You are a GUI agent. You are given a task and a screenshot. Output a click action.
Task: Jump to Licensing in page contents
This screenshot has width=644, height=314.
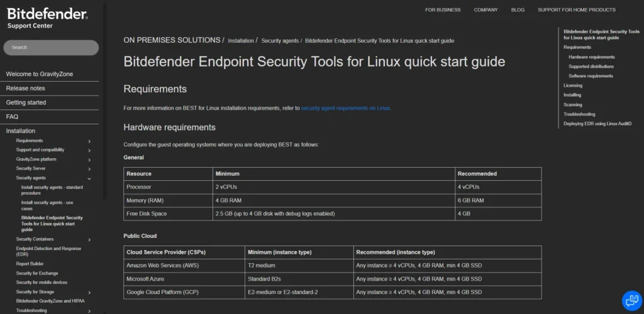pyautogui.click(x=572, y=85)
